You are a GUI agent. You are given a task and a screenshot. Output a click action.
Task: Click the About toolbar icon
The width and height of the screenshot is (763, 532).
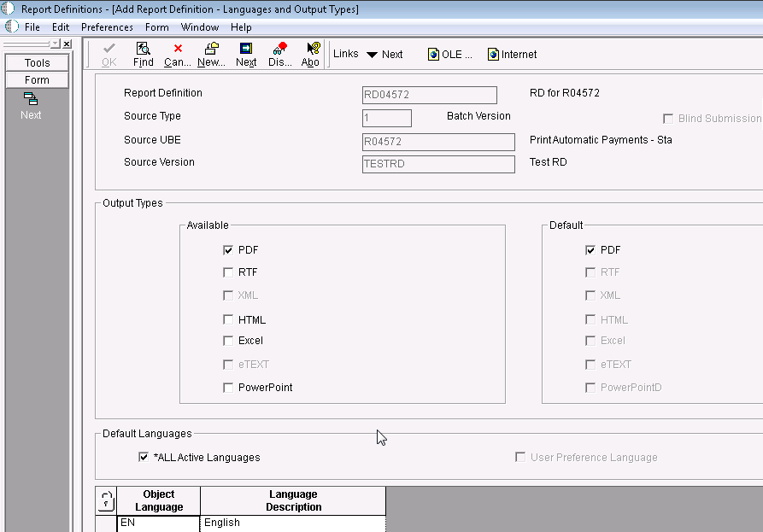314,48
